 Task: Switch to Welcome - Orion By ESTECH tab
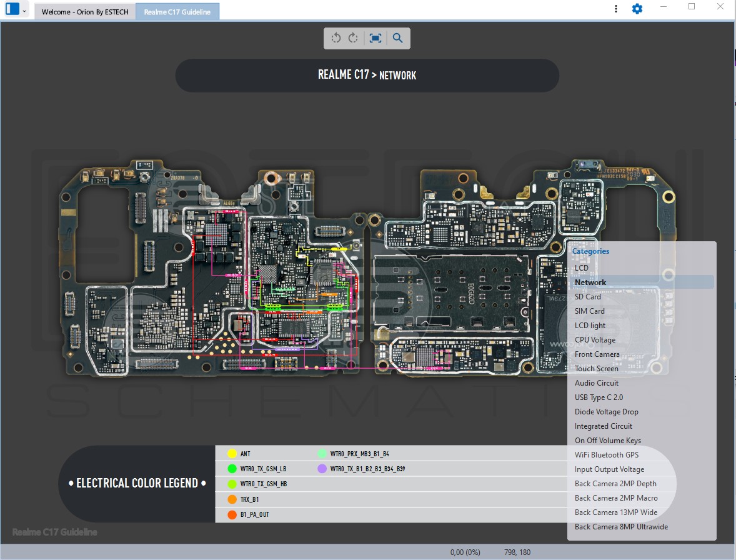pos(85,12)
